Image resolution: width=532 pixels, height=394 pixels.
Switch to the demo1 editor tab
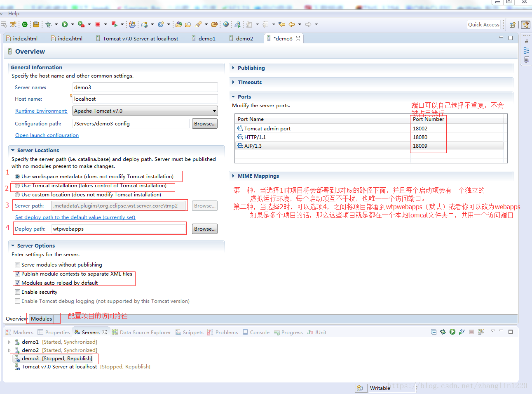click(x=204, y=38)
